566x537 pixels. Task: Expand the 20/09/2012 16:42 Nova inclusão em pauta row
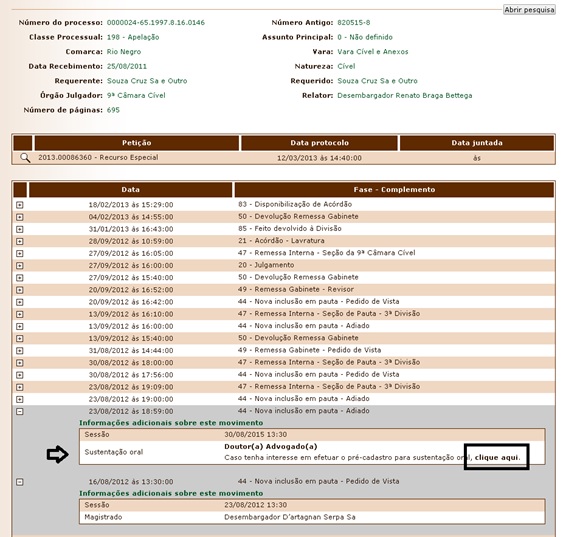coord(20,302)
